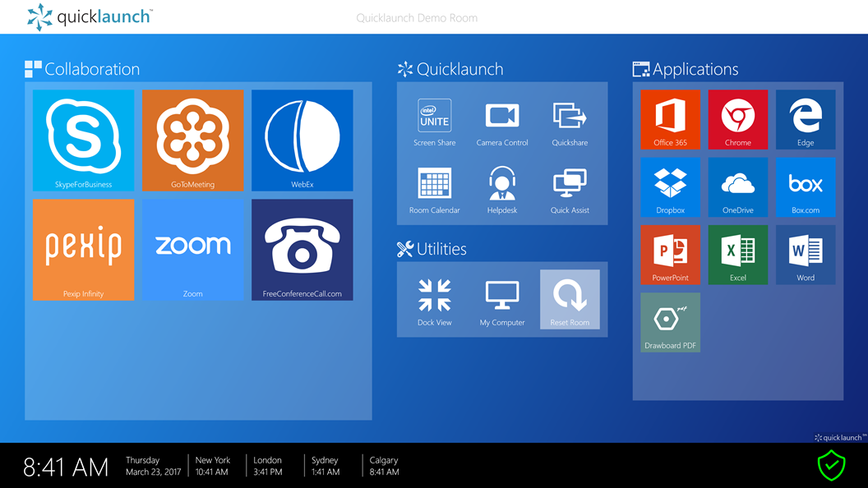Click the Calgary 8:41 AM clock

pos(384,466)
